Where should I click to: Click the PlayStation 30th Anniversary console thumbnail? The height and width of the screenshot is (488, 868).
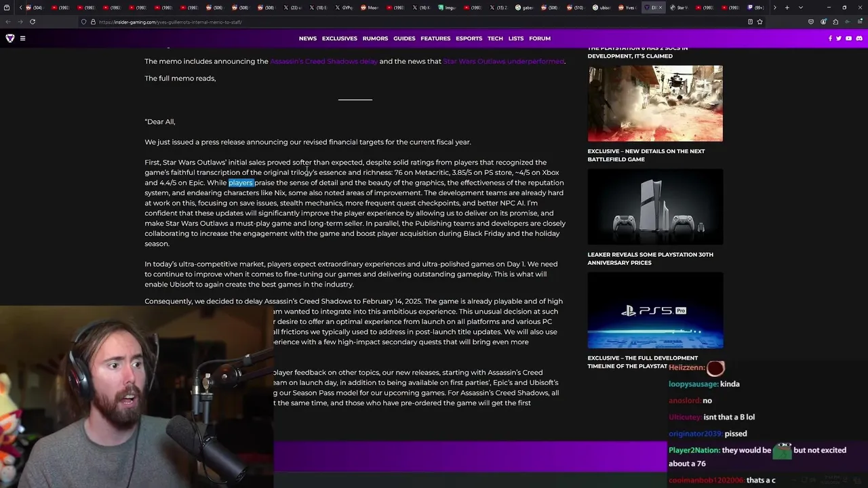tap(655, 207)
